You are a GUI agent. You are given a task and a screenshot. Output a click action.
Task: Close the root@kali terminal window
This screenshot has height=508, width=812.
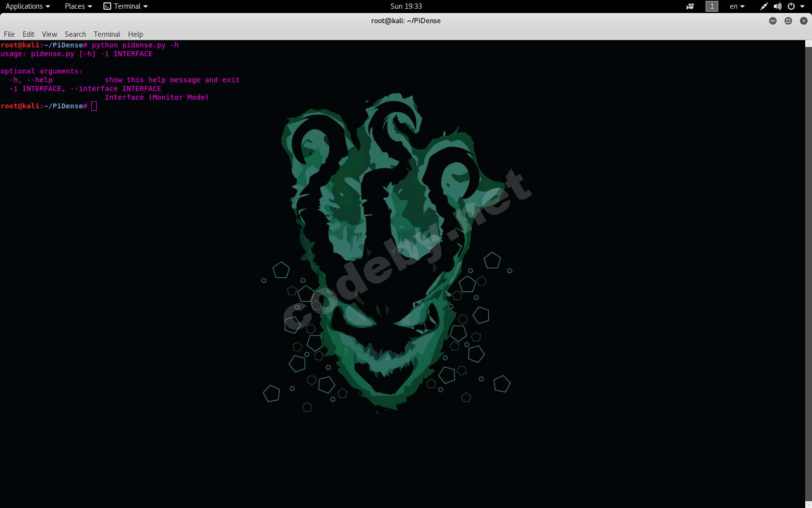click(x=803, y=21)
